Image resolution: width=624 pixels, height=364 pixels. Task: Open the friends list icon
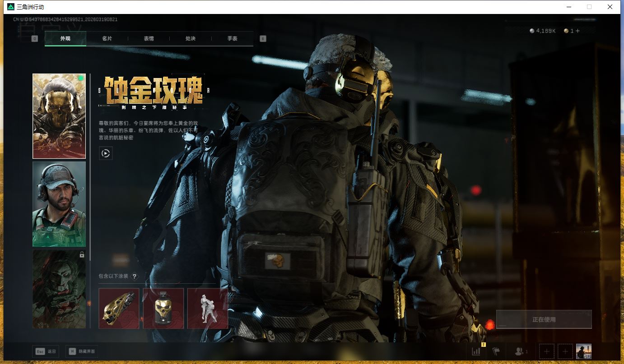(x=521, y=351)
